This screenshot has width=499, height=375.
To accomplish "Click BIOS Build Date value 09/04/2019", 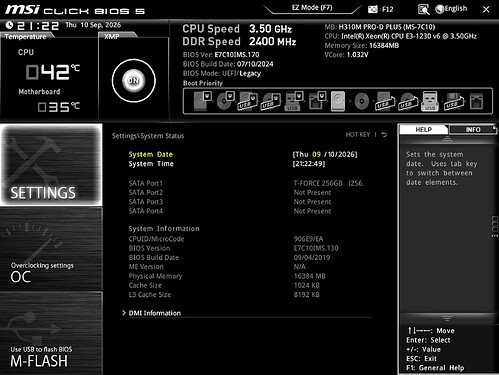I will click(x=312, y=257).
